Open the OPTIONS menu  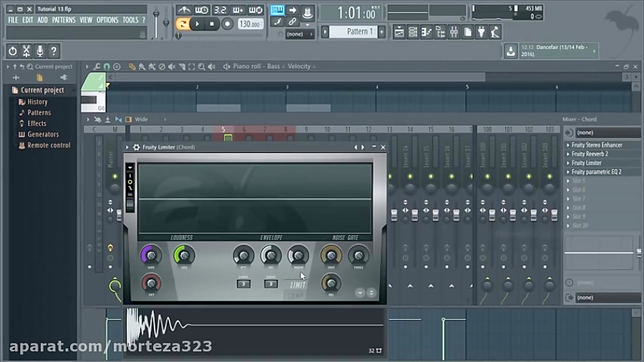pos(107,20)
